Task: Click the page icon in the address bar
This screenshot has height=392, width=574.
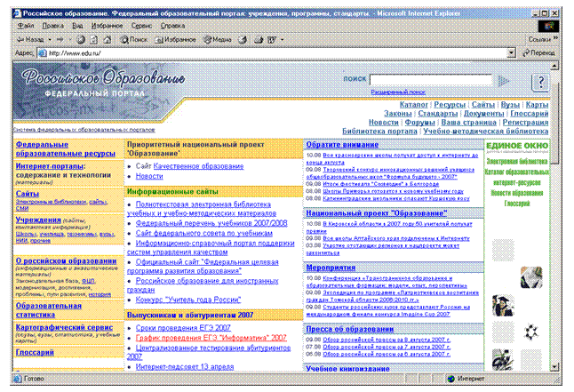Action: pyautogui.click(x=43, y=53)
